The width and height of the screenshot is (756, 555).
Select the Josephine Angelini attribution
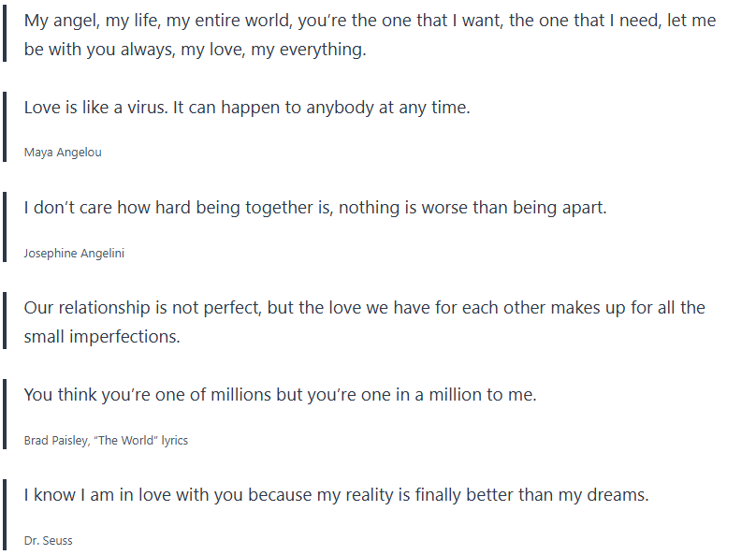coord(74,253)
